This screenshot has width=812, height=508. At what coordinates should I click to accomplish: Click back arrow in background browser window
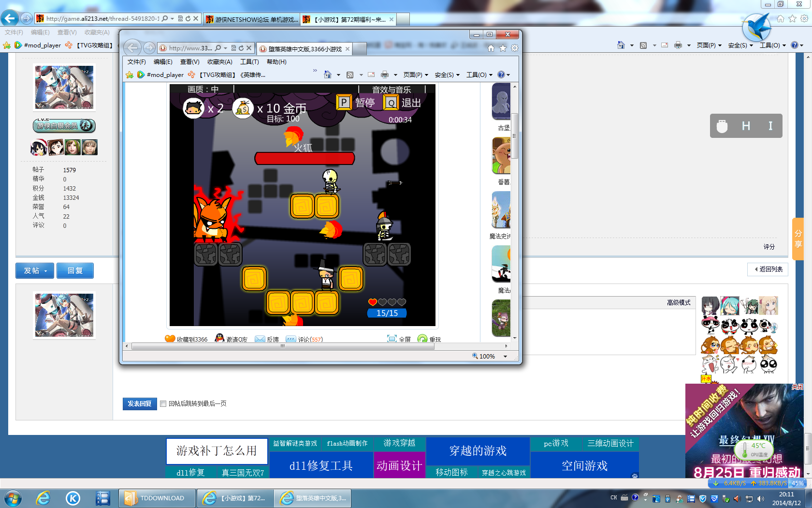point(10,18)
